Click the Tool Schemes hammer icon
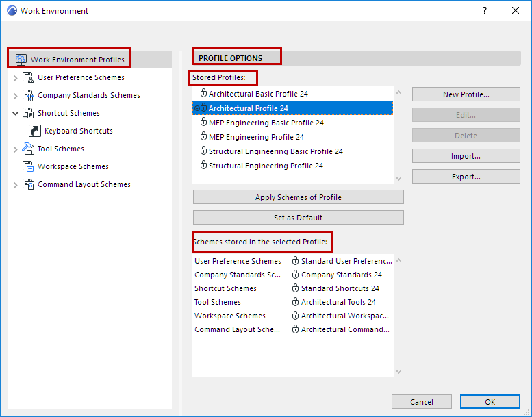 (28, 149)
